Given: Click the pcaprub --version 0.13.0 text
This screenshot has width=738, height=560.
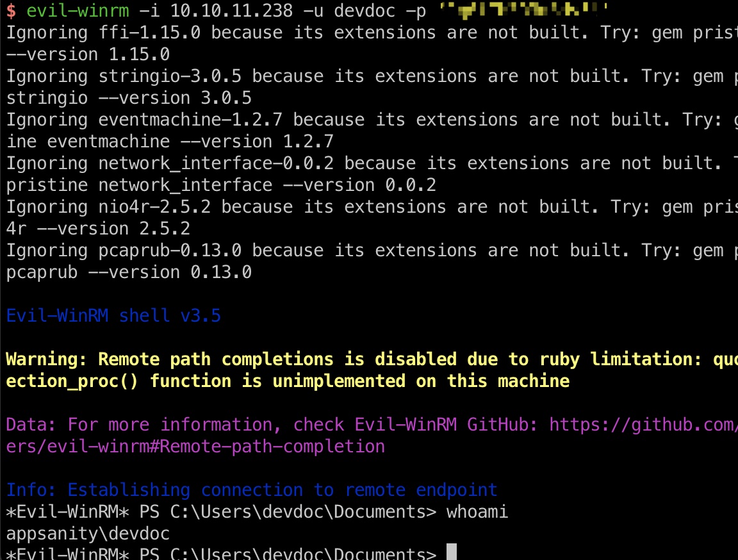Looking at the screenshot, I should (129, 272).
